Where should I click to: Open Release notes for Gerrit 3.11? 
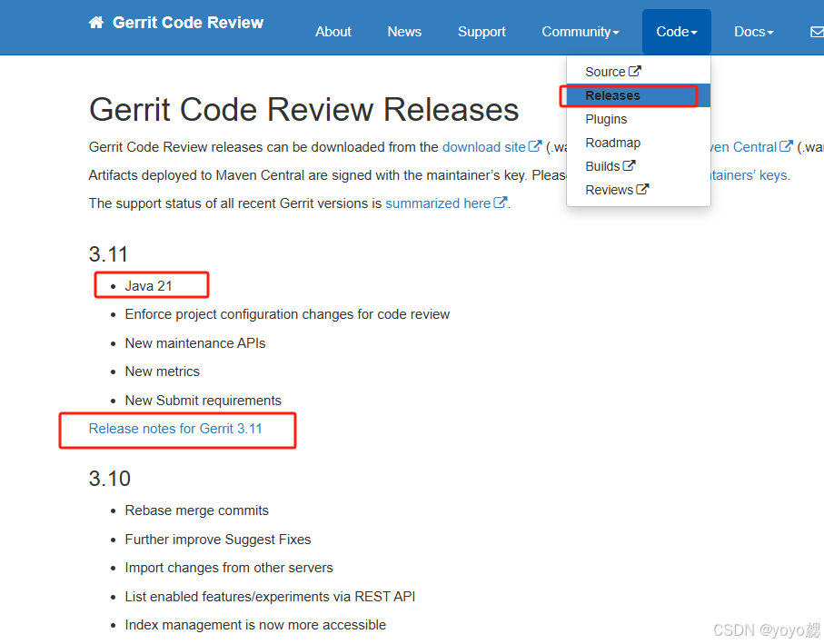coord(175,429)
